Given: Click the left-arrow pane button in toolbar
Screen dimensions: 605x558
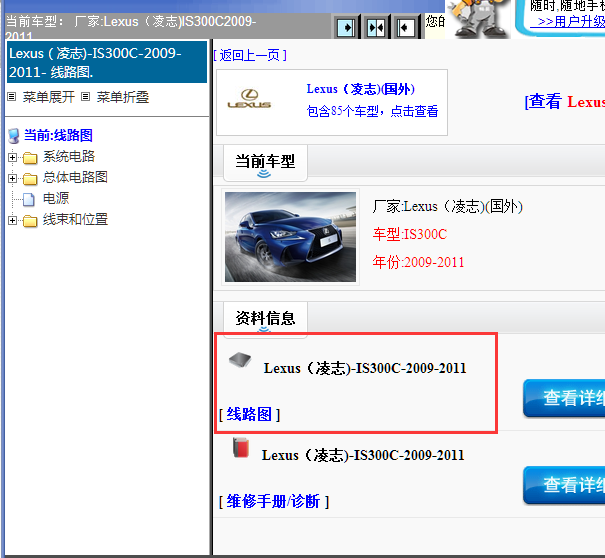Looking at the screenshot, I should (x=406, y=27).
